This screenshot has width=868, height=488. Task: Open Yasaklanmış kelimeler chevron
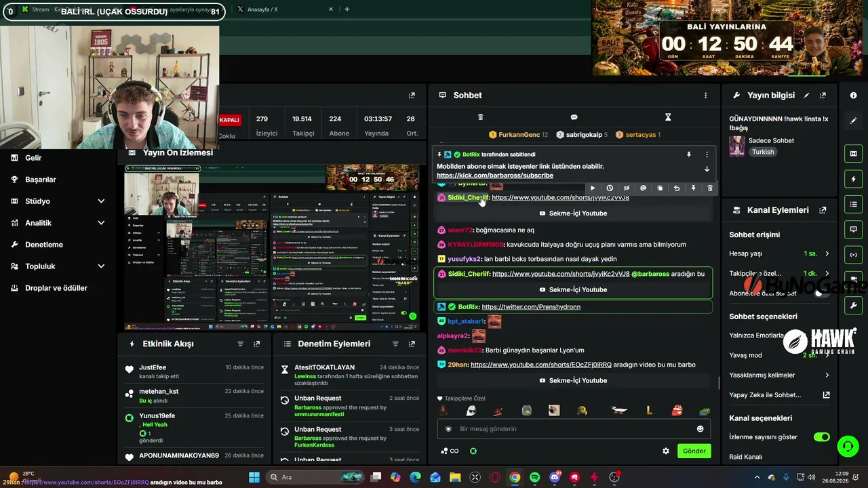(x=827, y=375)
